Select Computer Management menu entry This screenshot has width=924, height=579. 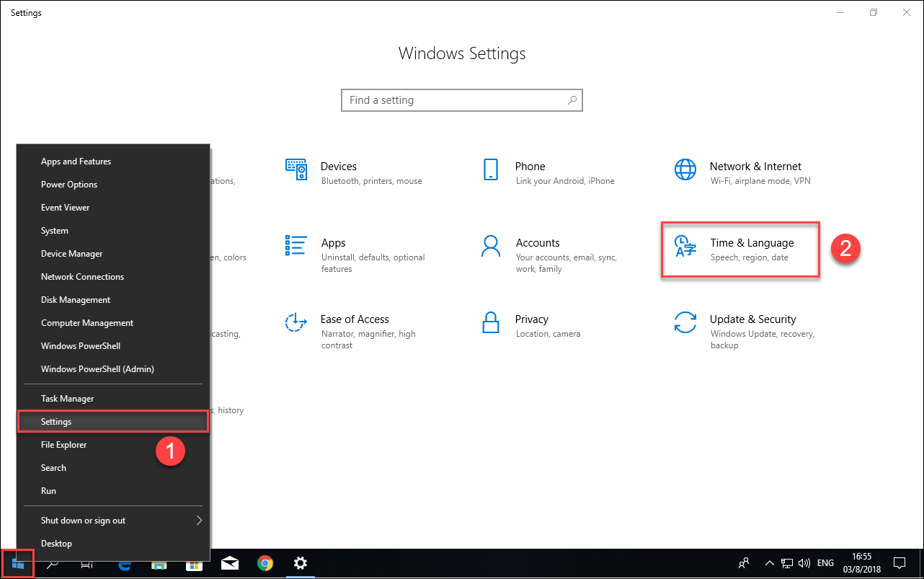point(113,323)
